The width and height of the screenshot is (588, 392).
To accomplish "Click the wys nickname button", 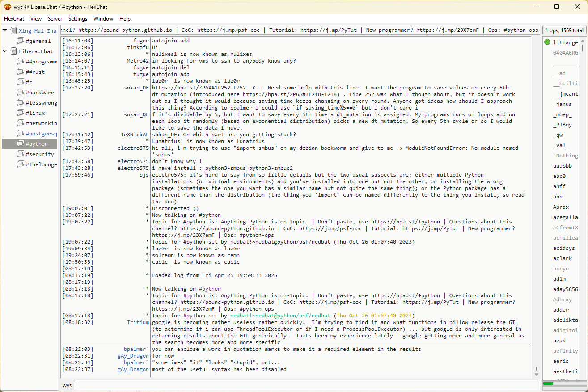I will pyautogui.click(x=67, y=385).
